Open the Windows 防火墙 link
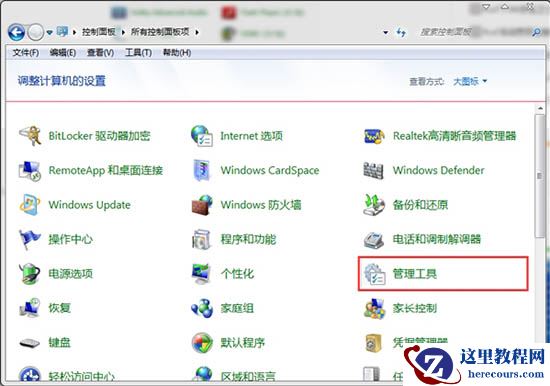 coord(261,205)
